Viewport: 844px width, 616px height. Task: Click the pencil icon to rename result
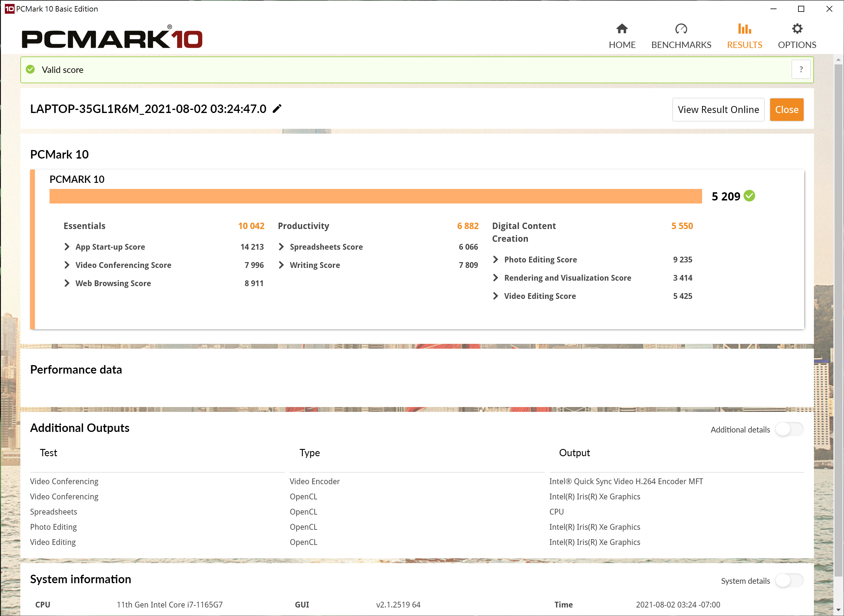point(277,109)
